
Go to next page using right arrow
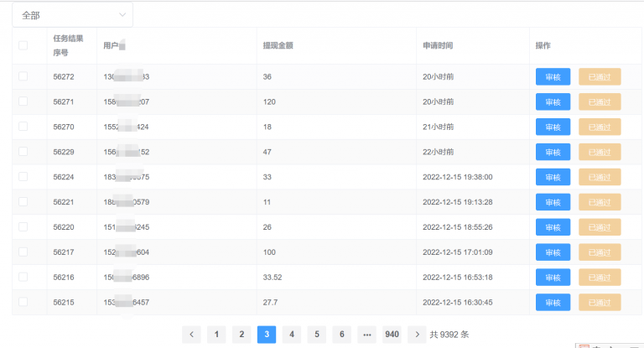(416, 334)
